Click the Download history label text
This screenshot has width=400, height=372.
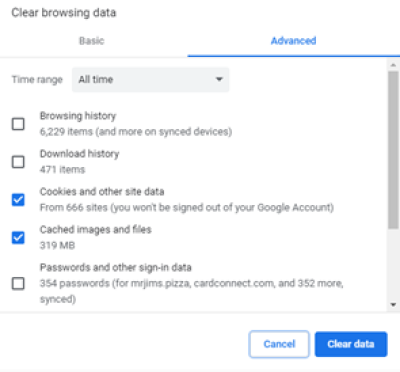tap(79, 154)
